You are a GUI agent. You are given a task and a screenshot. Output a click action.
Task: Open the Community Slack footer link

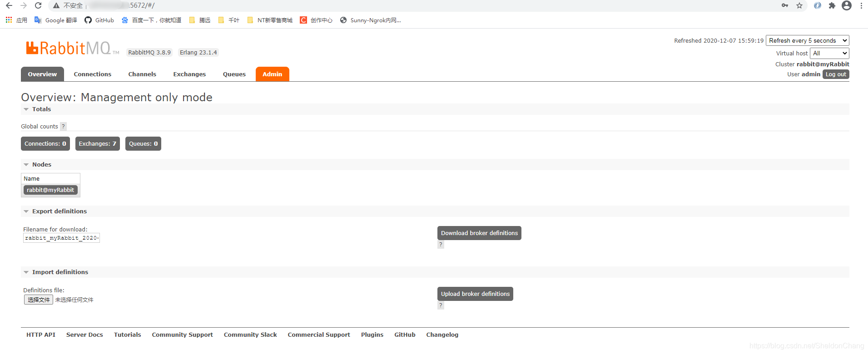coord(250,335)
